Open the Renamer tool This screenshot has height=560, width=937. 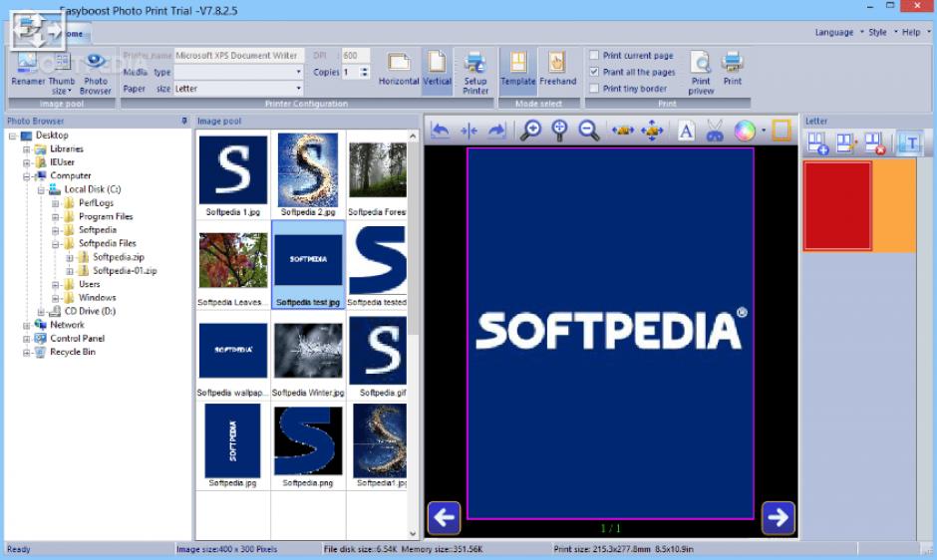(28, 70)
